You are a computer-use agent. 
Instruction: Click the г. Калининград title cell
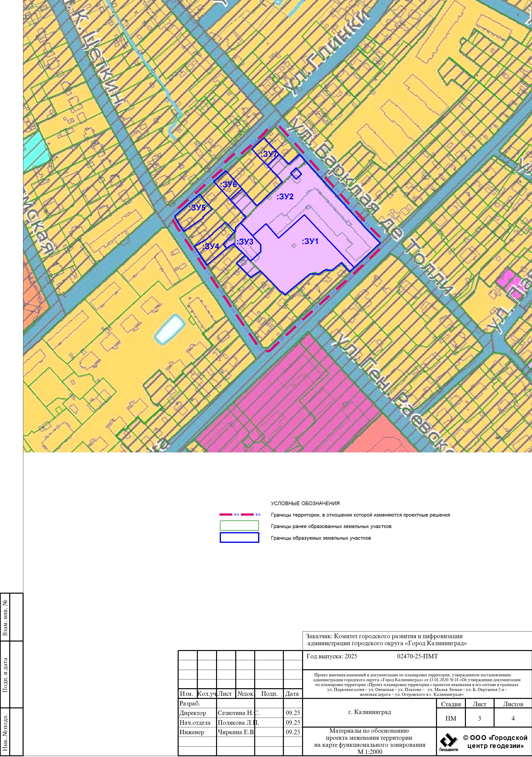point(369,712)
